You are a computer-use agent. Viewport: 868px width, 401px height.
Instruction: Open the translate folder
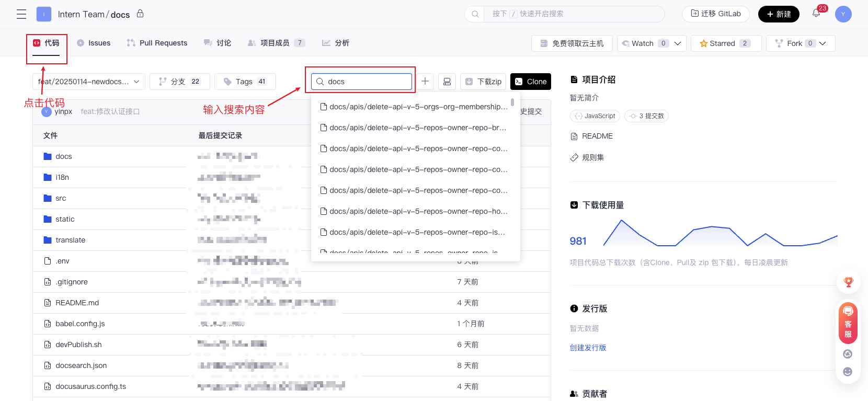coord(70,240)
